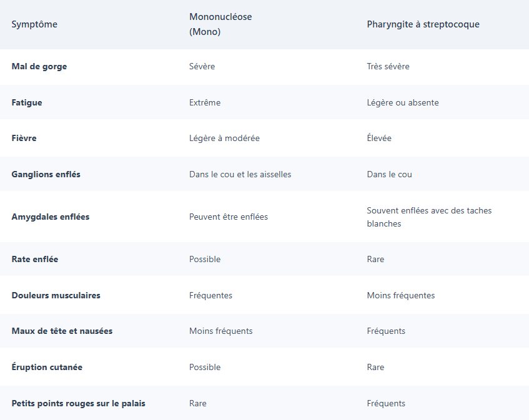Image resolution: width=529 pixels, height=420 pixels.
Task: Click 'Dans le cou et les aisselles'
Action: pos(240,174)
